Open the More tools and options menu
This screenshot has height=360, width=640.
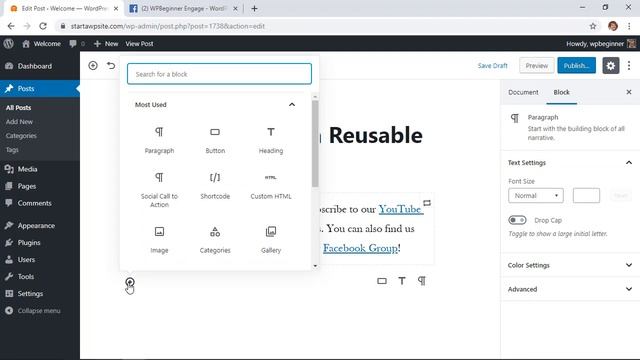tap(629, 65)
